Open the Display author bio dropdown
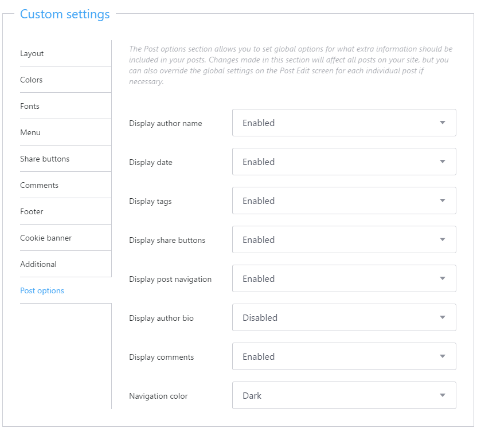The width and height of the screenshot is (477, 448). pyautogui.click(x=344, y=317)
